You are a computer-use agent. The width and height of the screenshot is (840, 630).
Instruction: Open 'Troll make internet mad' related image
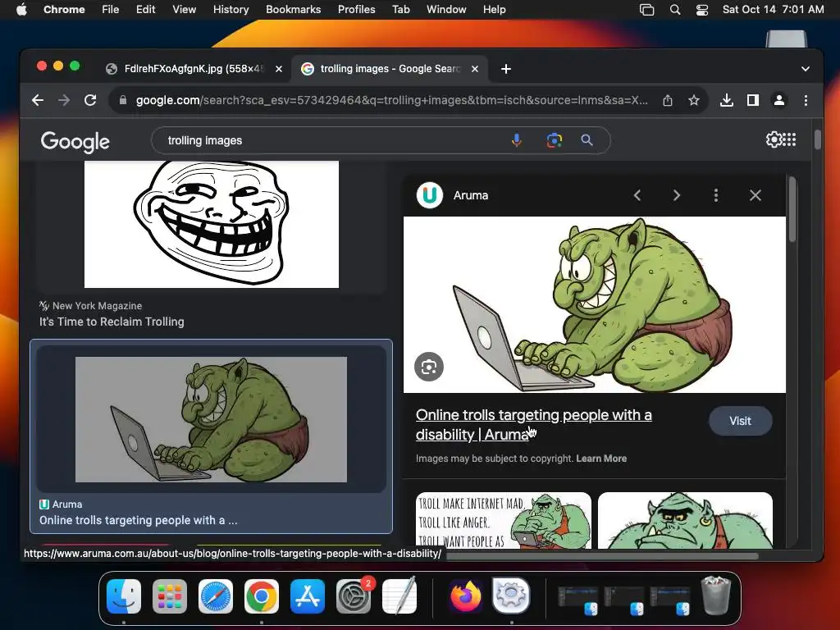coord(504,520)
